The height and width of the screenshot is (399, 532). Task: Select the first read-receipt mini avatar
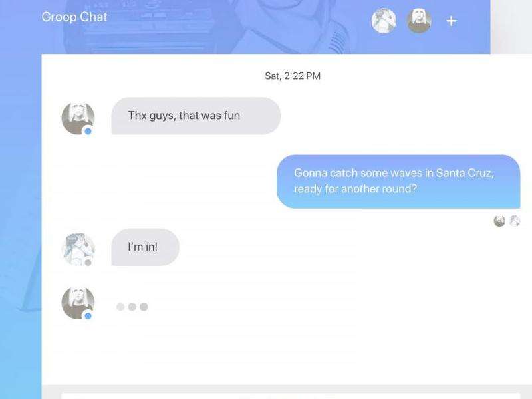point(499,221)
